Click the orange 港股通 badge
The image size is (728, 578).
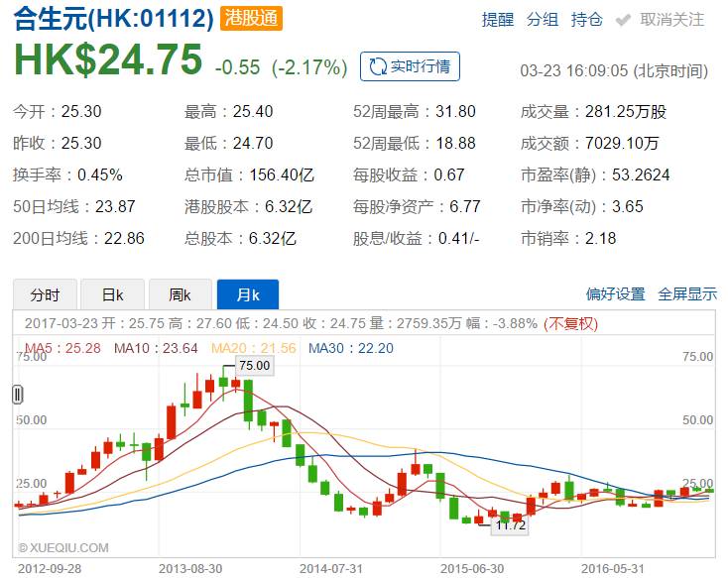[251, 19]
